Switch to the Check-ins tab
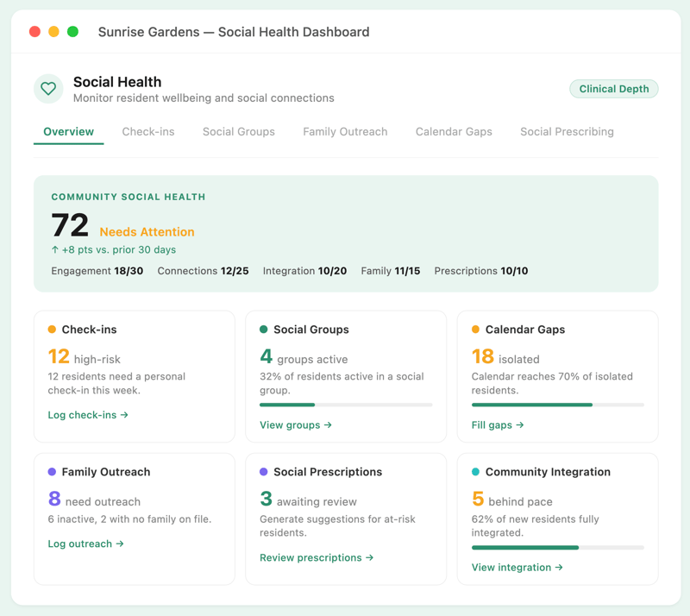The height and width of the screenshot is (616, 690). point(148,132)
